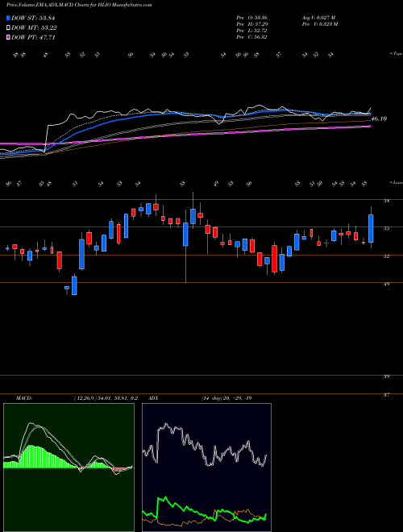Click the 55 price axis label
Screen dimensions: 403x532
[386, 229]
